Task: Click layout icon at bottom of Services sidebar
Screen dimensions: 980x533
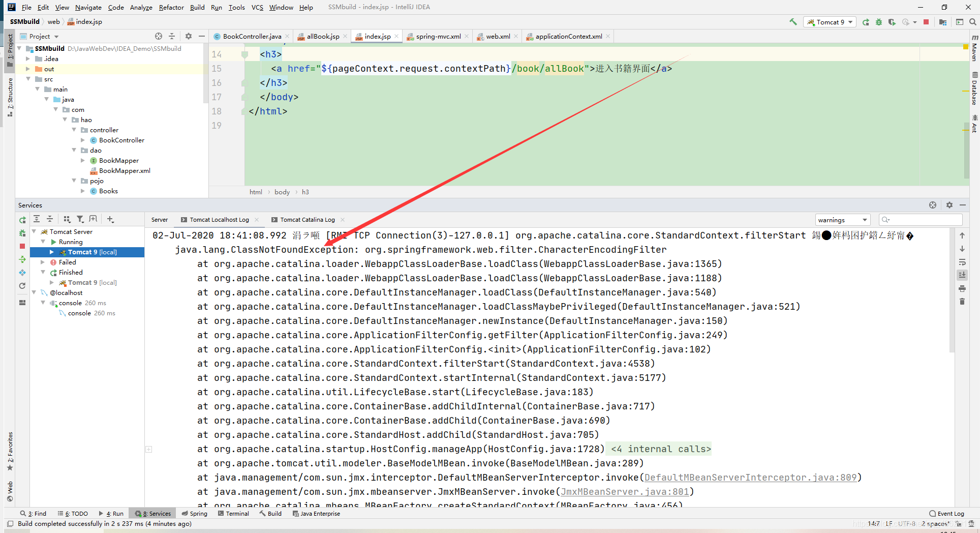Action: 22,303
